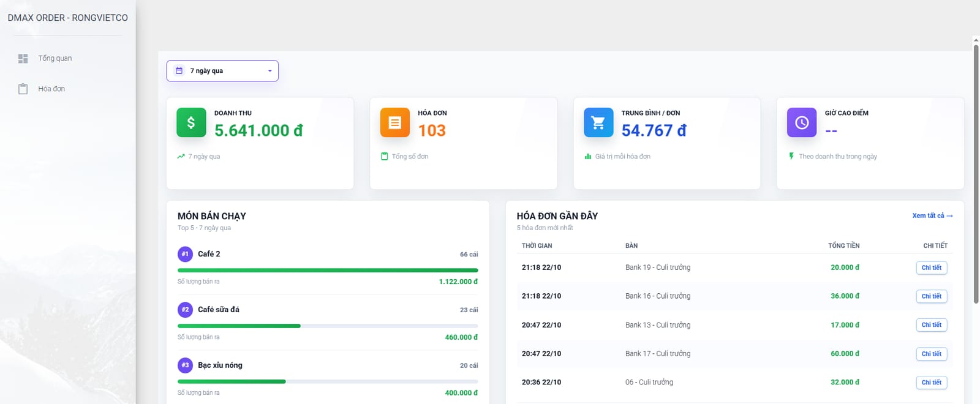Click the TỔNG TIỀN column header
Image resolution: width=980 pixels, height=404 pixels.
click(x=844, y=245)
